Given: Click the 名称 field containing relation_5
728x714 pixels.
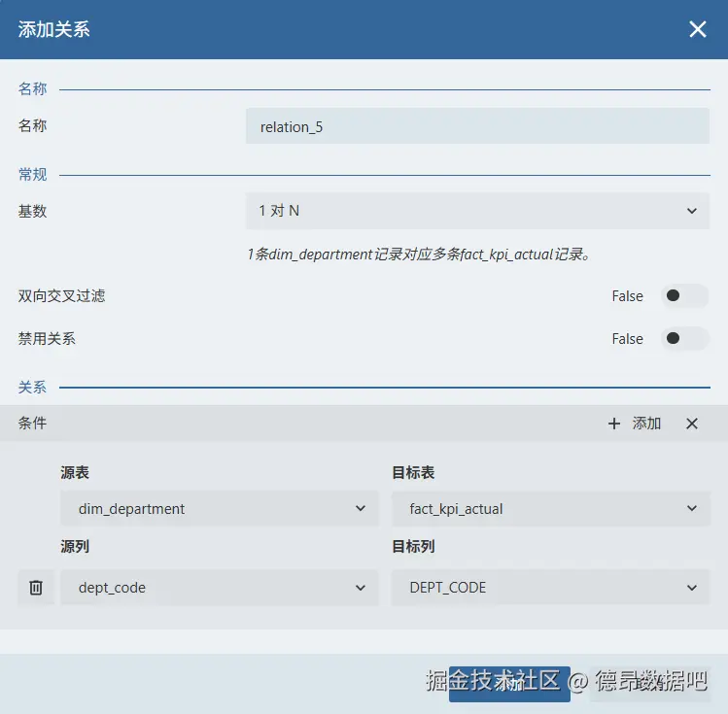Looking at the screenshot, I should point(477,126).
